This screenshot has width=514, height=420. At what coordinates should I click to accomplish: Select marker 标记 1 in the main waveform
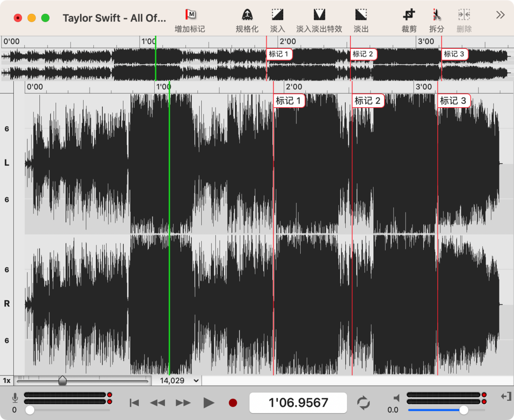point(290,101)
